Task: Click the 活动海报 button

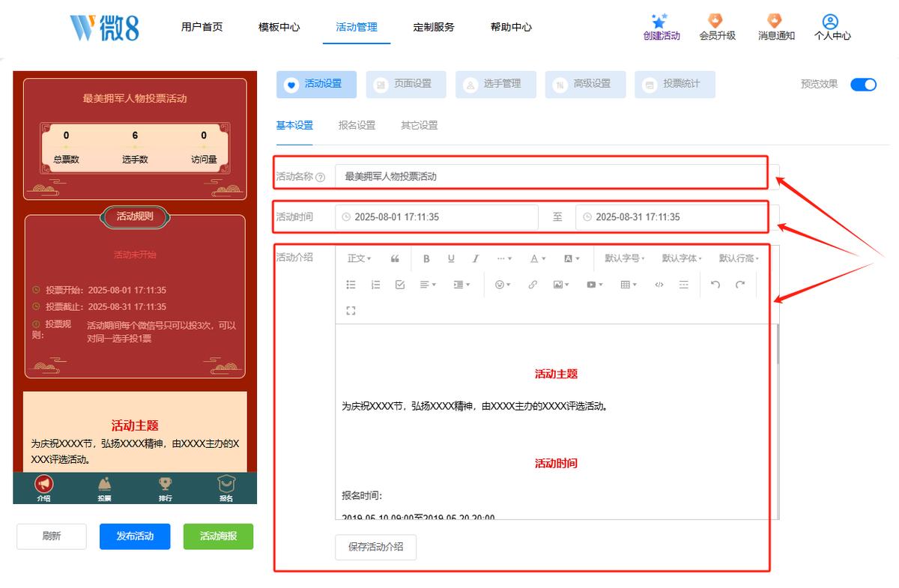Action: tap(218, 536)
